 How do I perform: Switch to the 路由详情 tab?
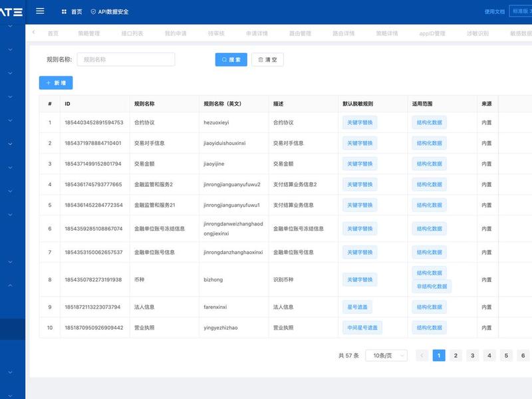(343, 33)
